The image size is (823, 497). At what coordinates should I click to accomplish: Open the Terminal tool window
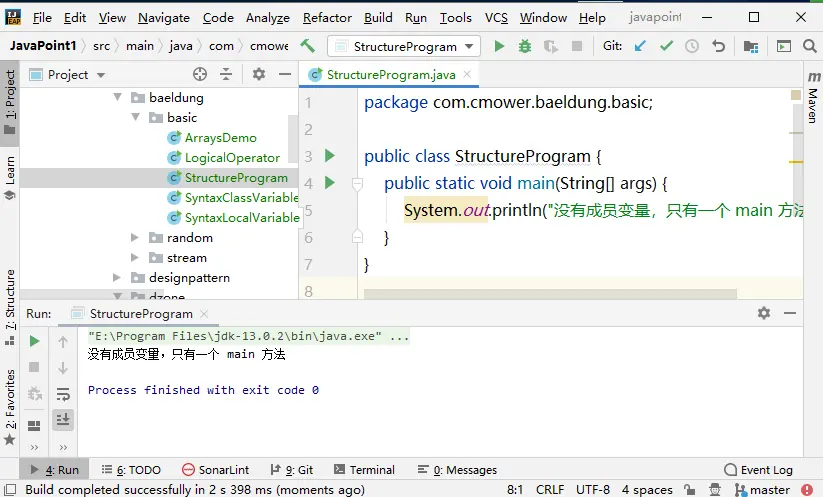tap(364, 470)
